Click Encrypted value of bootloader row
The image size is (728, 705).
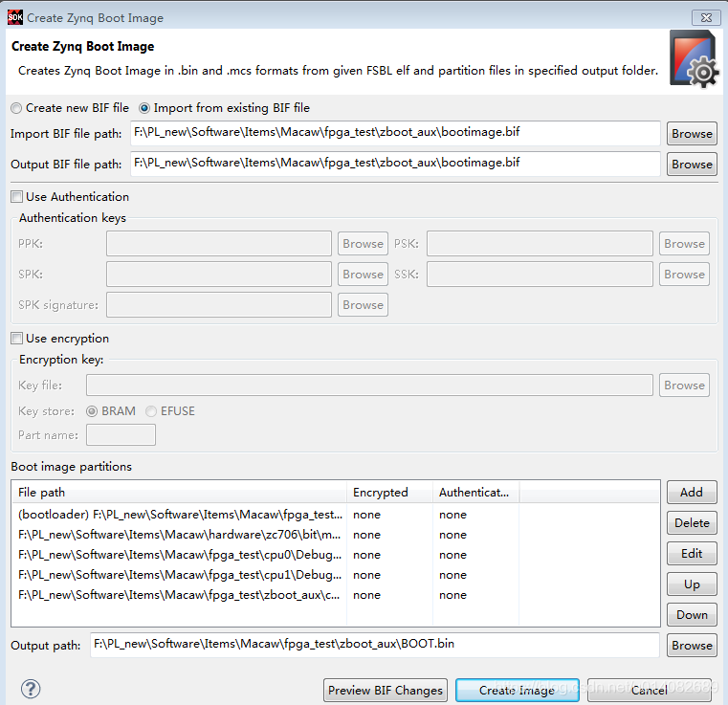point(366,515)
